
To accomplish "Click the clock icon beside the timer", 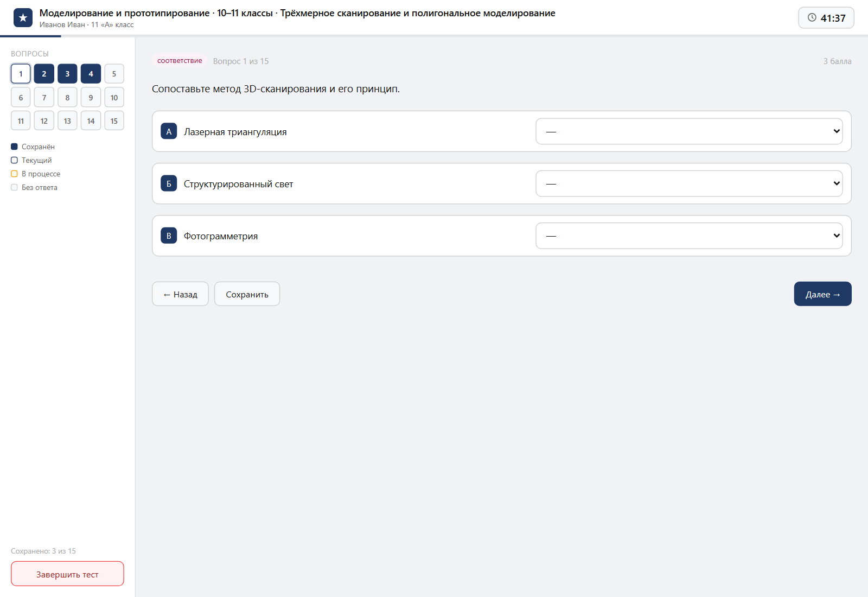I will click(x=812, y=17).
